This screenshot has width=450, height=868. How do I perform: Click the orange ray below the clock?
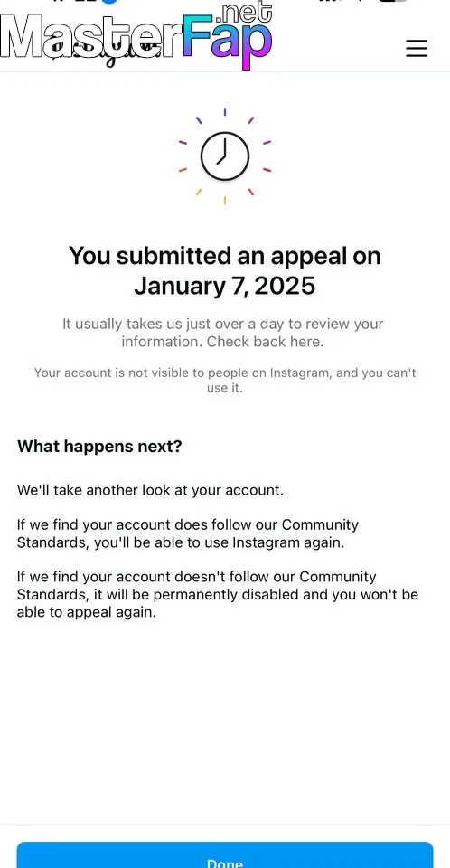click(225, 201)
